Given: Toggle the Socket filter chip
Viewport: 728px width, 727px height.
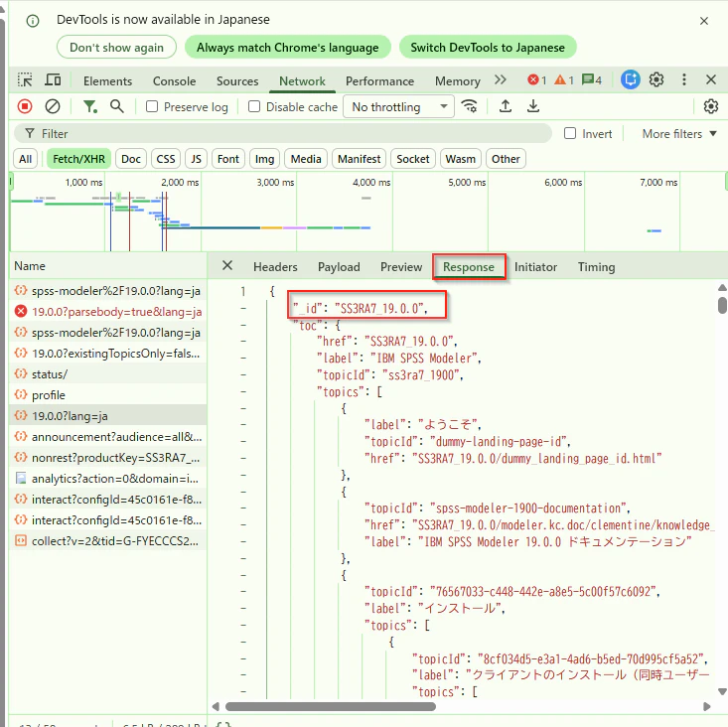Looking at the screenshot, I should click(x=413, y=159).
